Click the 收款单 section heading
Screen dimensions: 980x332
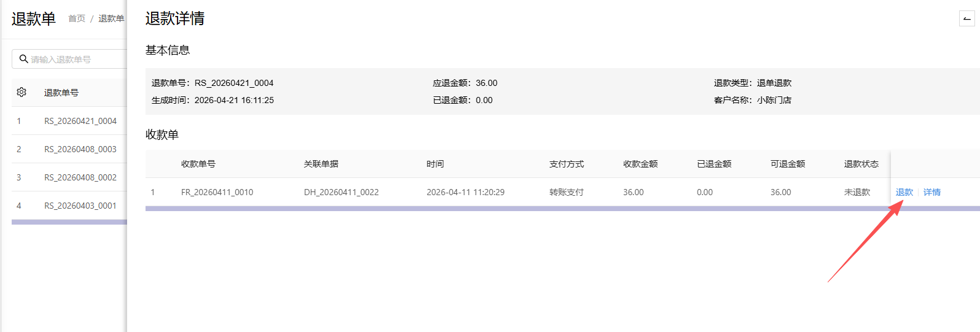coord(162,134)
